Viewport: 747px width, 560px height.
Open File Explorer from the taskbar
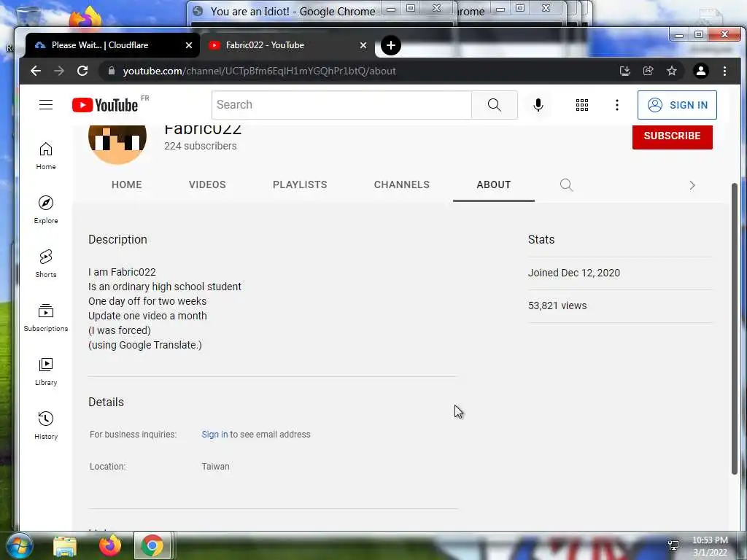coord(65,545)
